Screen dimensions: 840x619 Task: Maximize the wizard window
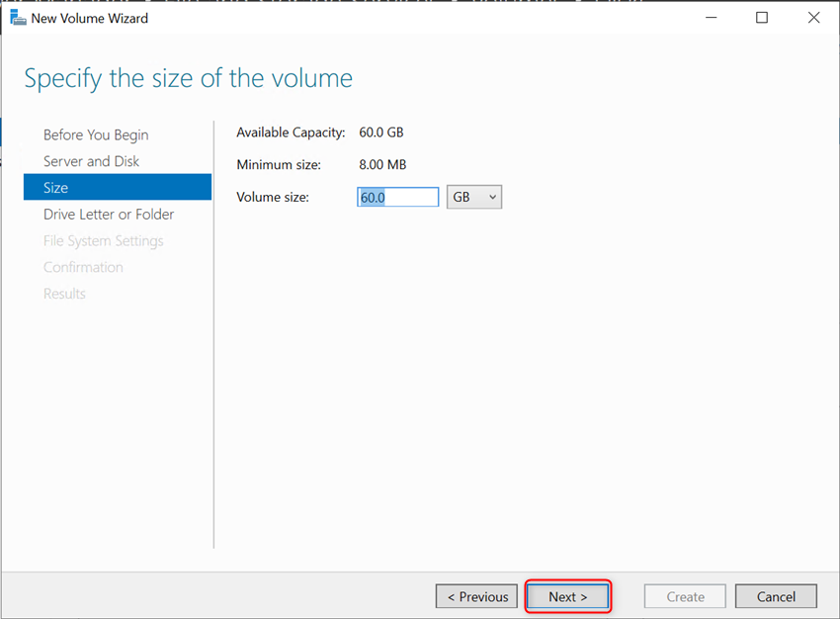[762, 17]
